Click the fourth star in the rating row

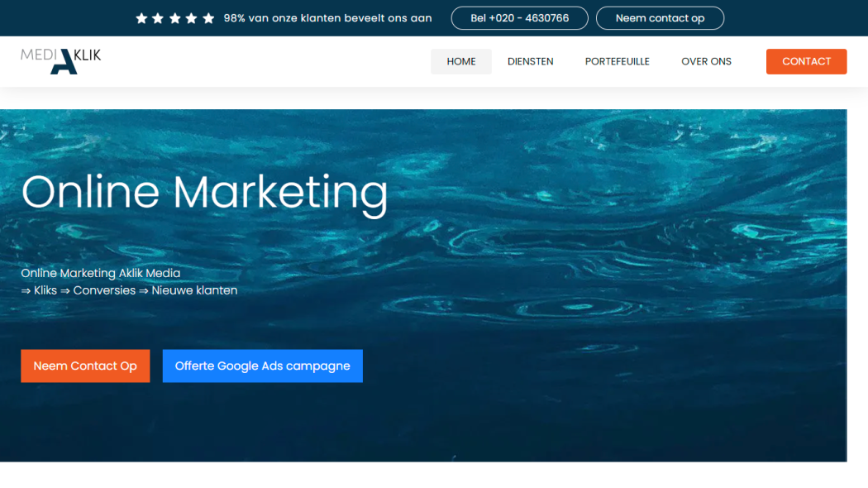coord(191,18)
